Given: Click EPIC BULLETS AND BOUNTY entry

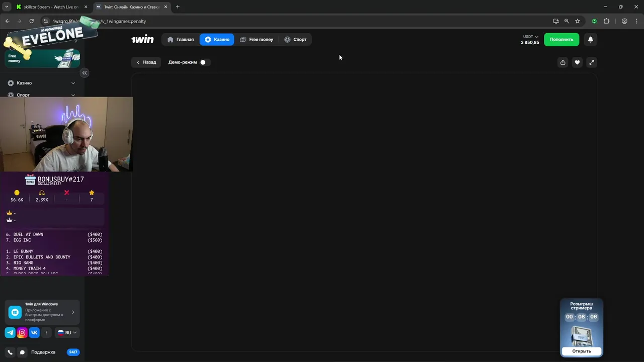Looking at the screenshot, I should [54, 257].
